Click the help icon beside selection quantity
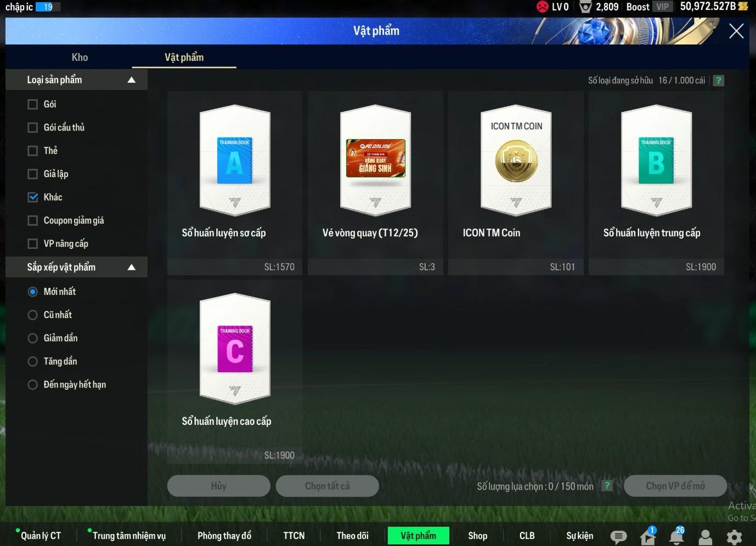 (607, 486)
